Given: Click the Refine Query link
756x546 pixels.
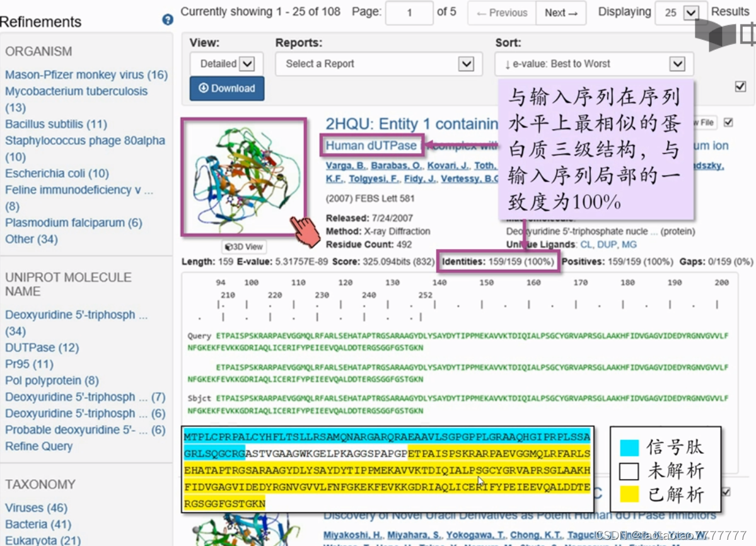Looking at the screenshot, I should click(38, 446).
